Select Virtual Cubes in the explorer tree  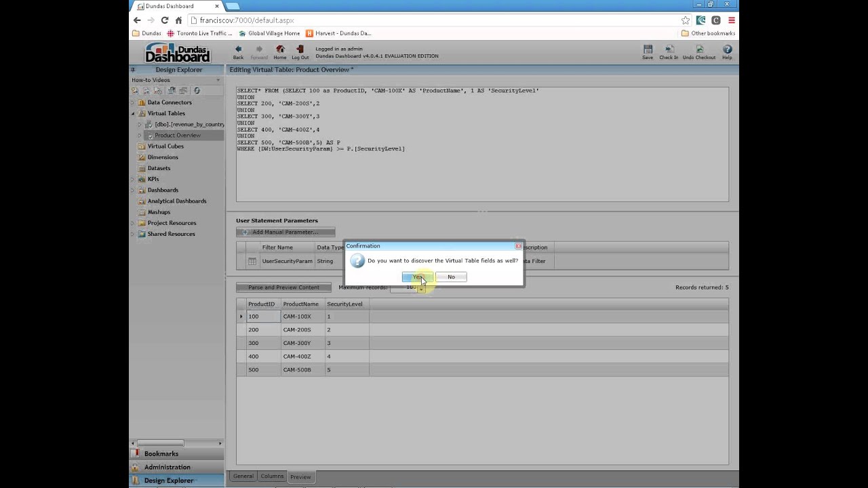click(165, 146)
